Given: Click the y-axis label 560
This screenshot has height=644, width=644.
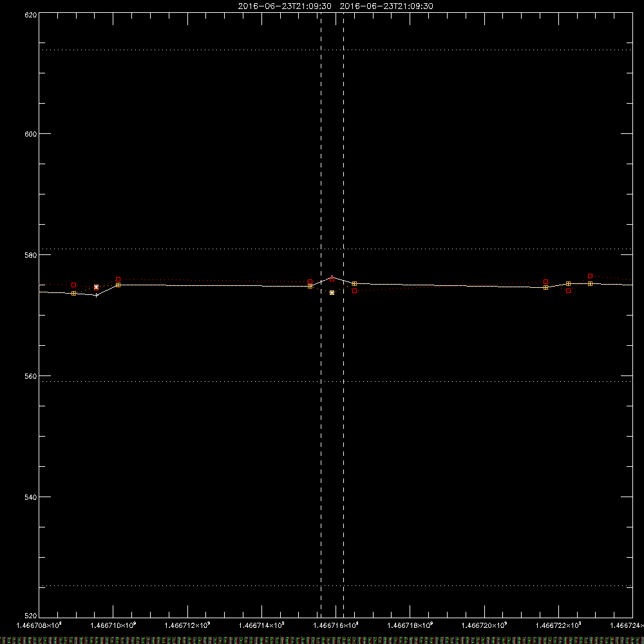Looking at the screenshot, I should tap(31, 376).
